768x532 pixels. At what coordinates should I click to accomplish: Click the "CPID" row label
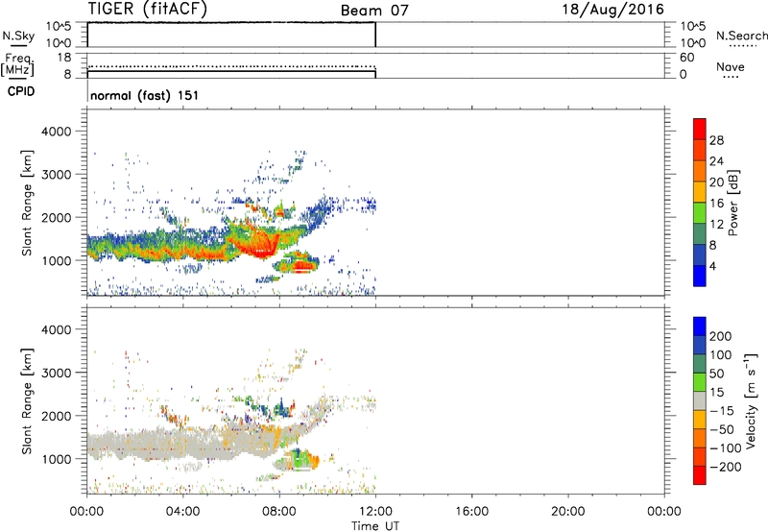(x=21, y=91)
